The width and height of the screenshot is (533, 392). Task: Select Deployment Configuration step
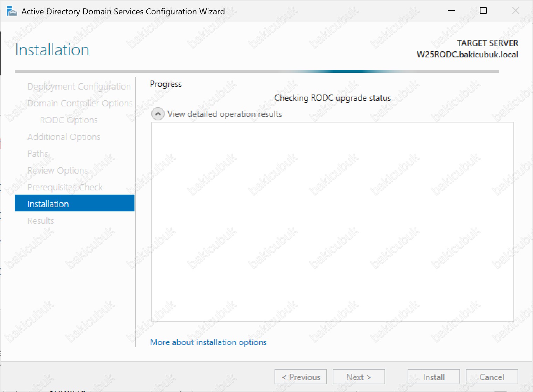coord(79,86)
